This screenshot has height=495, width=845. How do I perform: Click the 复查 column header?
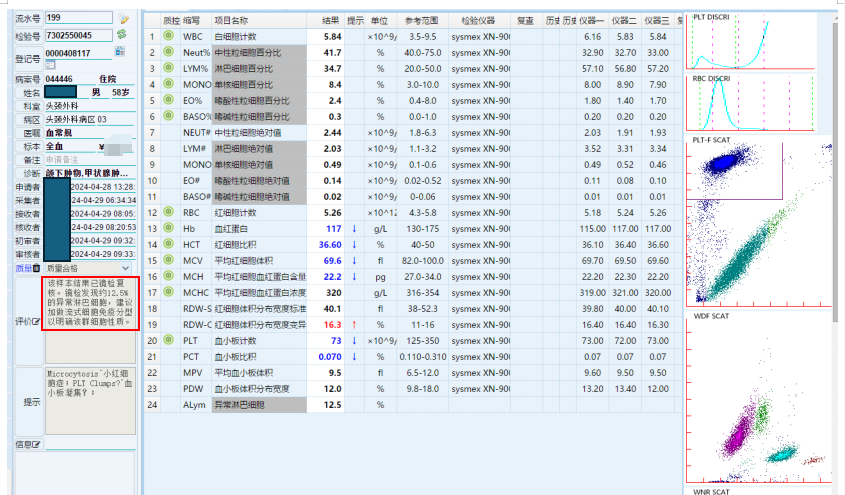point(525,20)
